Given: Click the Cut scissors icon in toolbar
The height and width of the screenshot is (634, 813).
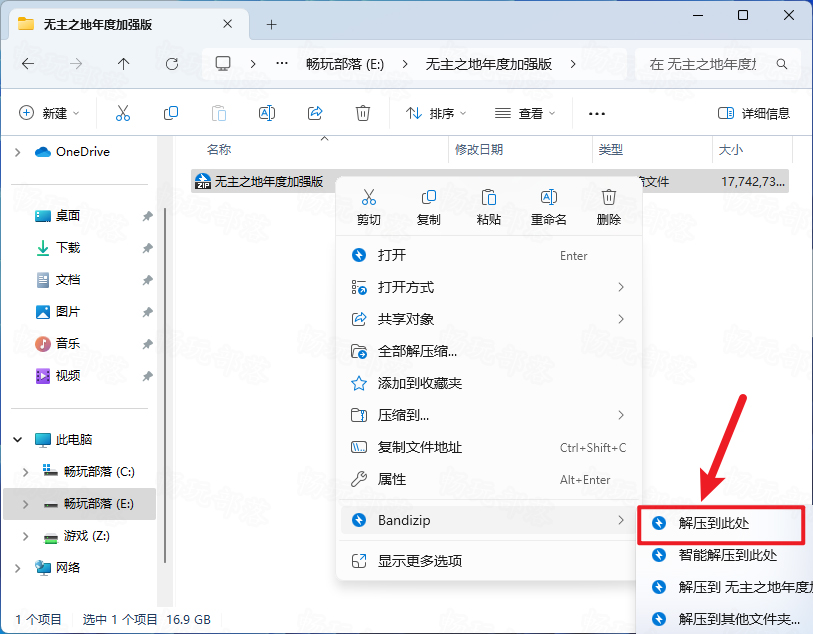Looking at the screenshot, I should [x=123, y=113].
